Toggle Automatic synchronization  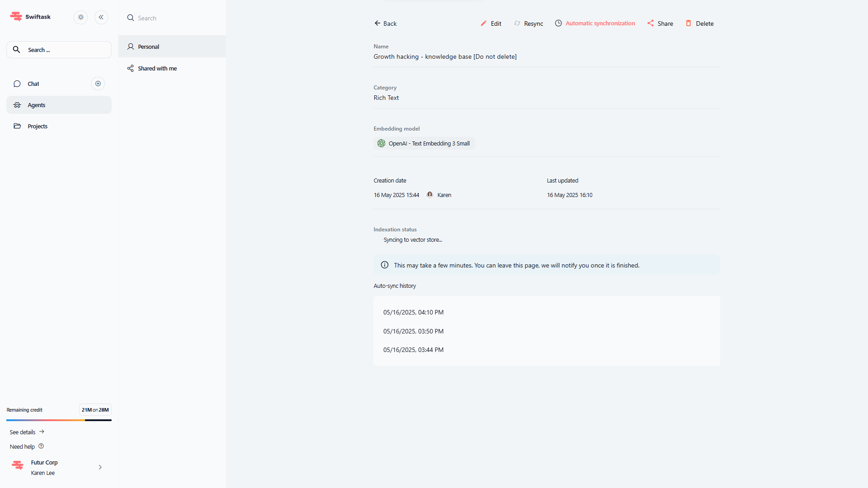[x=595, y=23]
